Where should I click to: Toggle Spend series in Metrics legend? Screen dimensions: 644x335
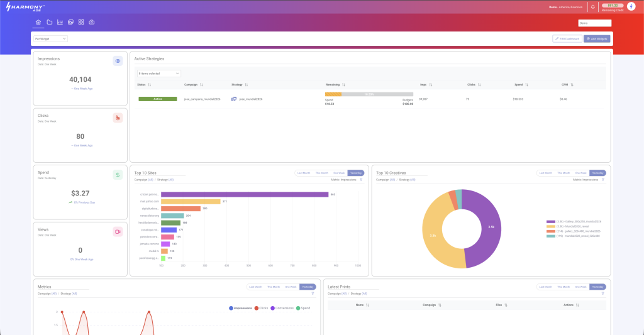pyautogui.click(x=303, y=308)
